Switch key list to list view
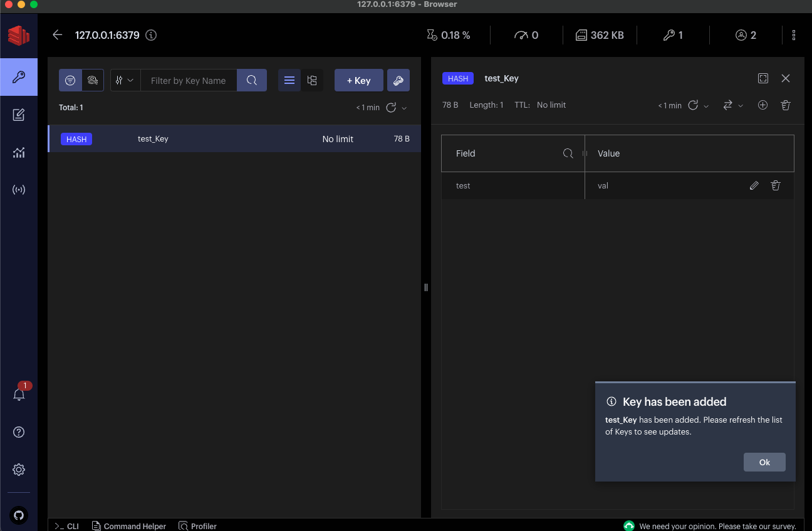The image size is (812, 531). pyautogui.click(x=289, y=80)
